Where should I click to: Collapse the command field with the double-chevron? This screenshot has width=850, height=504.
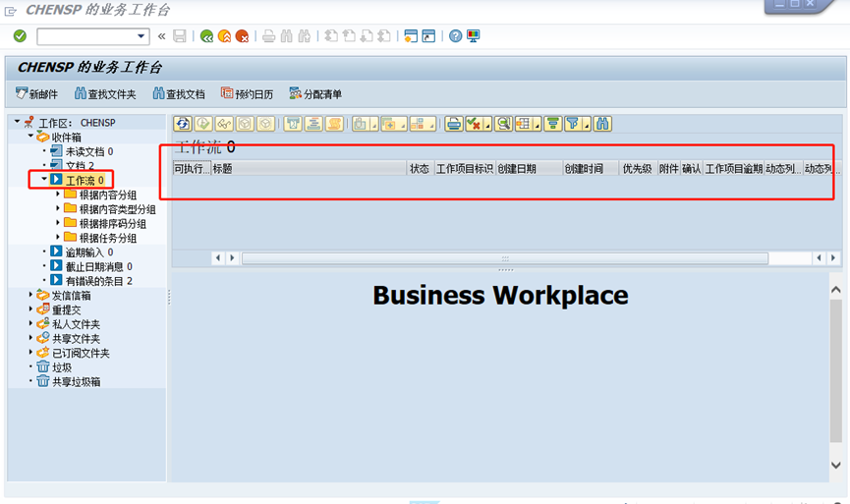click(161, 37)
